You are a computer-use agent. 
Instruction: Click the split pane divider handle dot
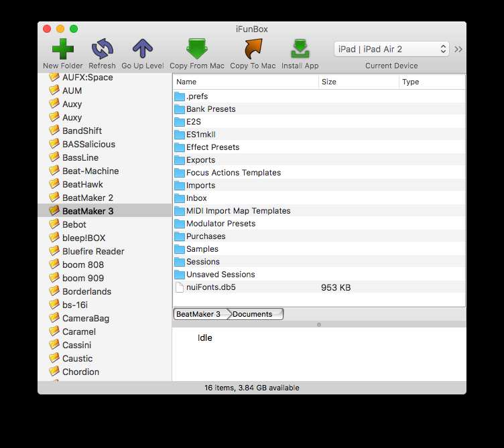point(319,325)
